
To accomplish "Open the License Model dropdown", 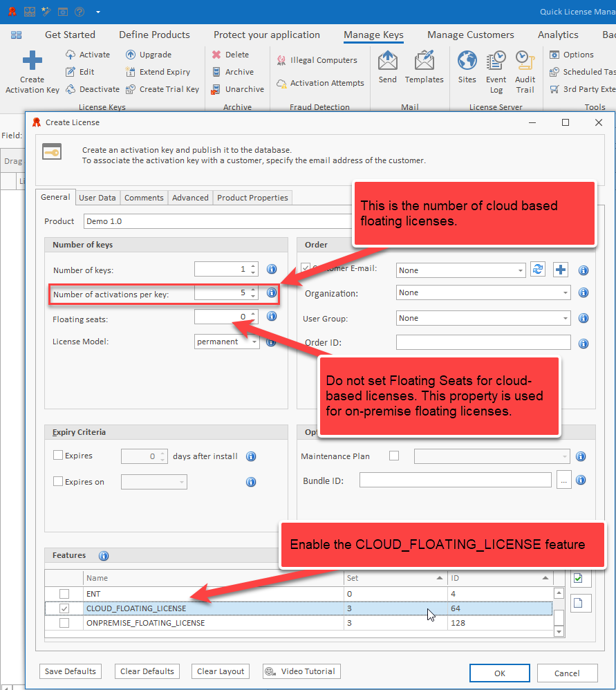I will coord(254,342).
